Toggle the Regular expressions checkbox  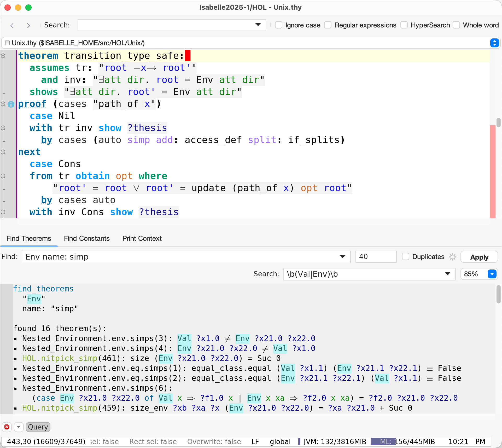click(328, 25)
